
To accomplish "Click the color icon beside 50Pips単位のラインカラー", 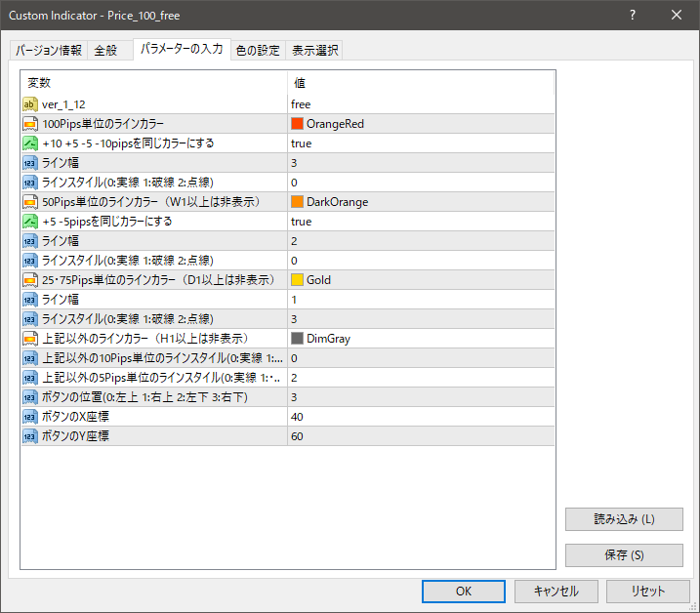I will (x=29, y=201).
